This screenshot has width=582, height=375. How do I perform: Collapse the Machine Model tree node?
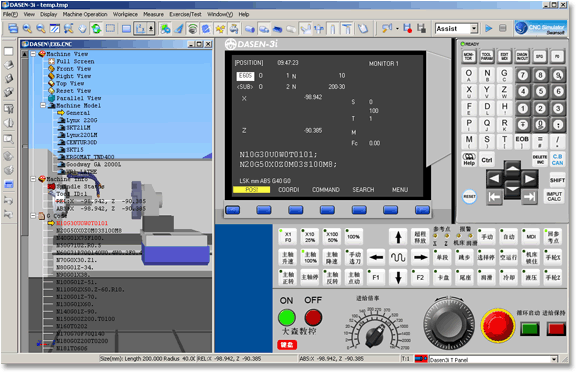pyautogui.click(x=43, y=105)
